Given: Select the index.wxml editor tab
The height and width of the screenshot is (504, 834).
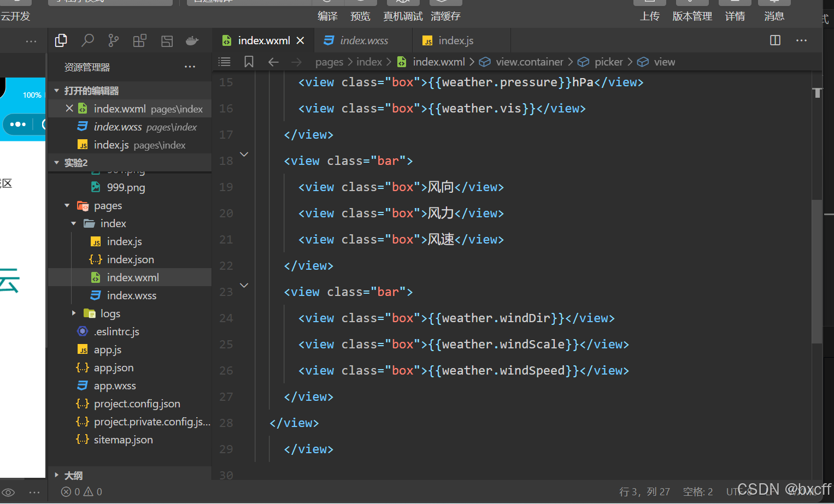Looking at the screenshot, I should pyautogui.click(x=263, y=40).
